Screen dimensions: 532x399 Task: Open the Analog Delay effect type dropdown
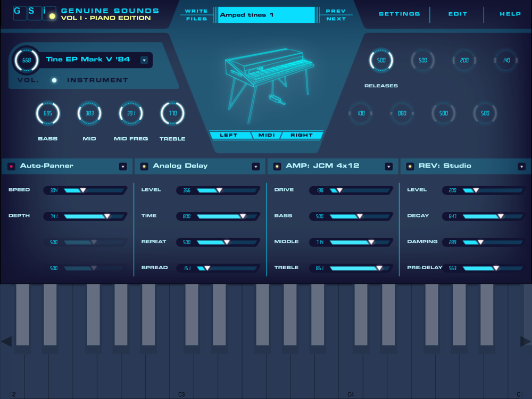256,166
